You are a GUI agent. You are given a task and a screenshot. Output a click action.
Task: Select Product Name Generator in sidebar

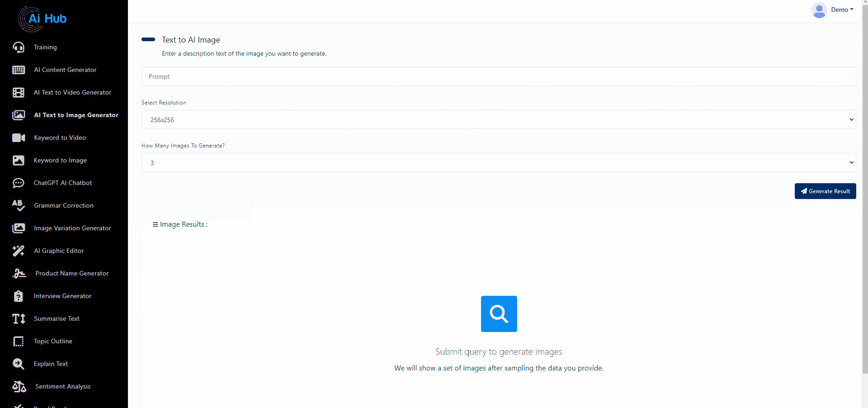[x=72, y=273]
